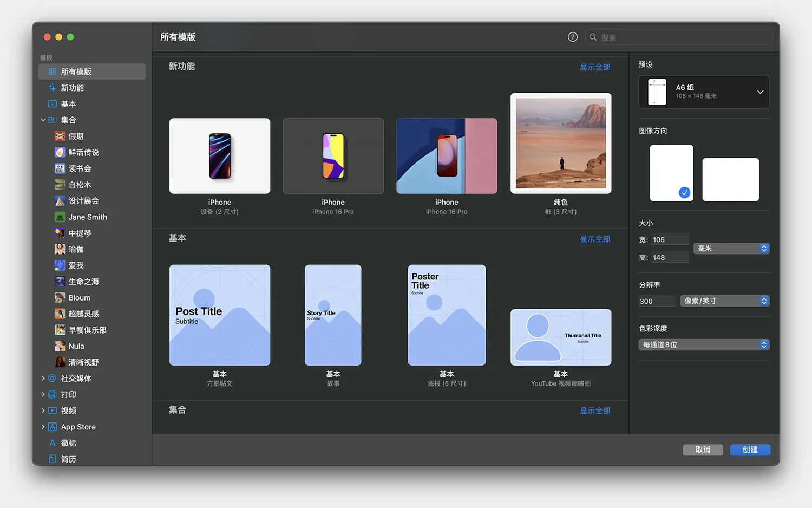Select the 设计展会 collection icon
Image resolution: width=812 pixels, height=508 pixels.
pos(60,201)
